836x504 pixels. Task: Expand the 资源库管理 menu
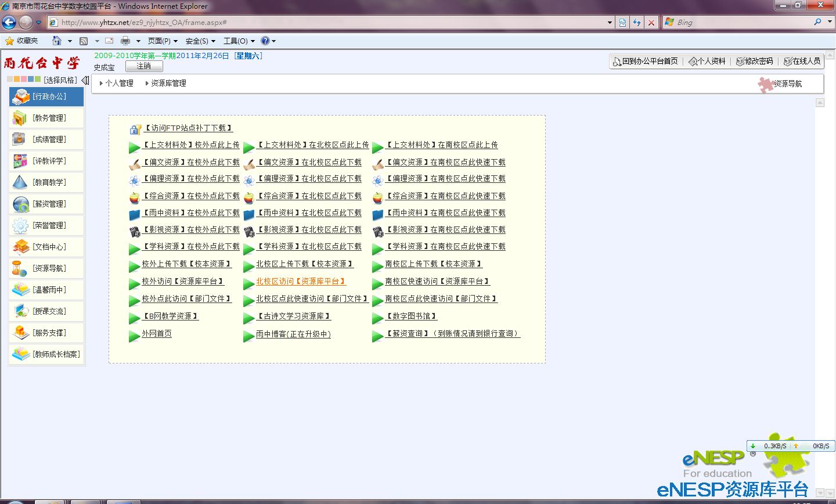point(166,84)
